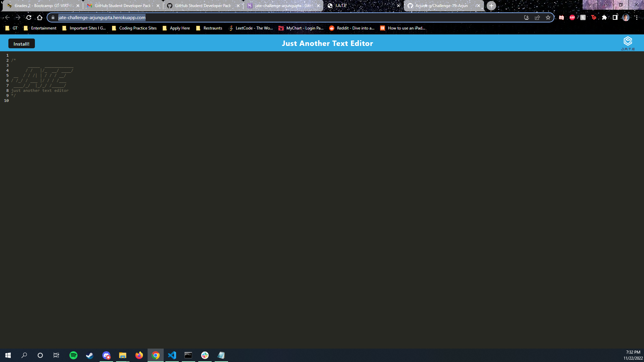
Task: Switch to the Arjunk-g/Challenge-19 GitHub tab
Action: 441,6
